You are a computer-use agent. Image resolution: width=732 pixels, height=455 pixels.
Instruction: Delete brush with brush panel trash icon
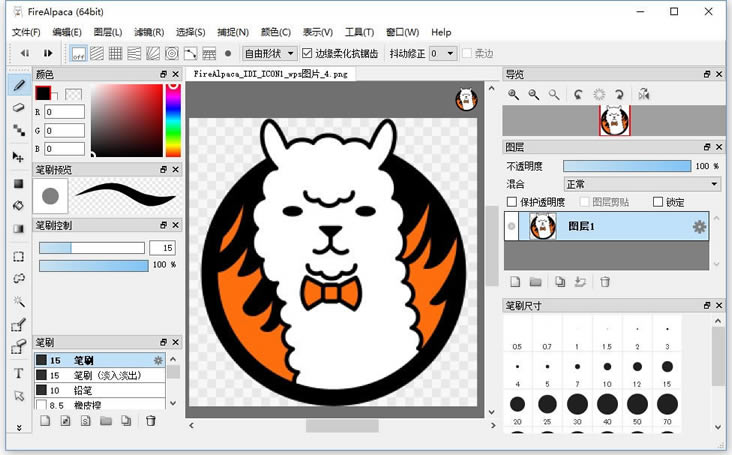[150, 421]
